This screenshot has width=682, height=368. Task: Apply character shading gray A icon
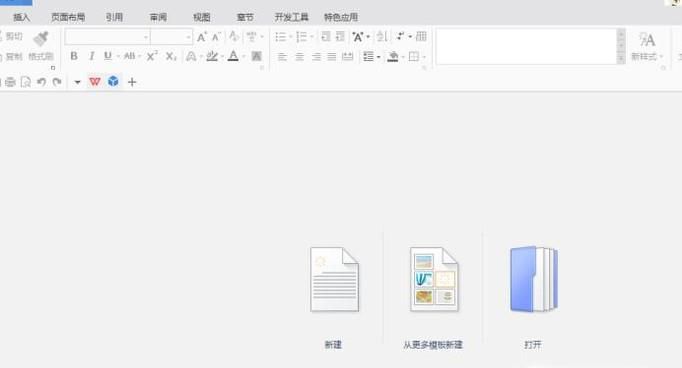point(257,56)
